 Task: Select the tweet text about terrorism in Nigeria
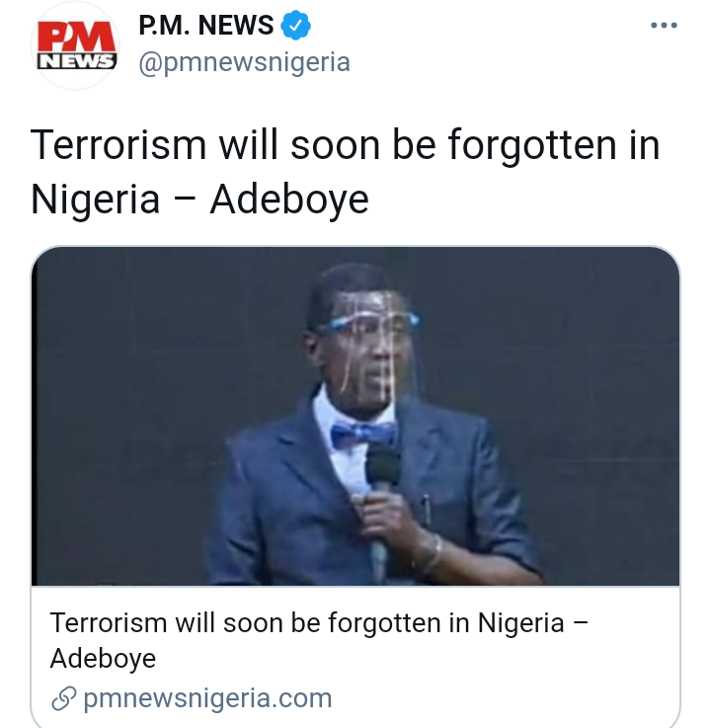pos(345,172)
